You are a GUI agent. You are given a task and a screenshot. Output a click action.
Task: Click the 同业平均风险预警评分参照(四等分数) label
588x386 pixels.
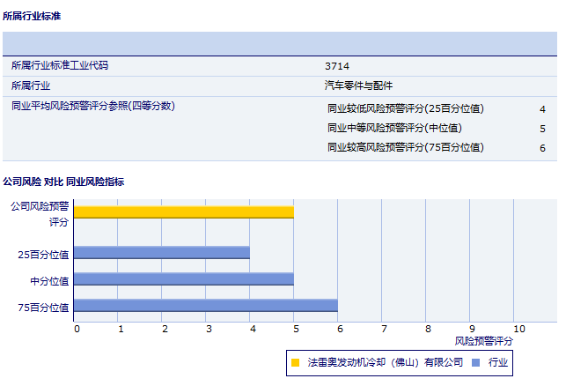click(93, 107)
